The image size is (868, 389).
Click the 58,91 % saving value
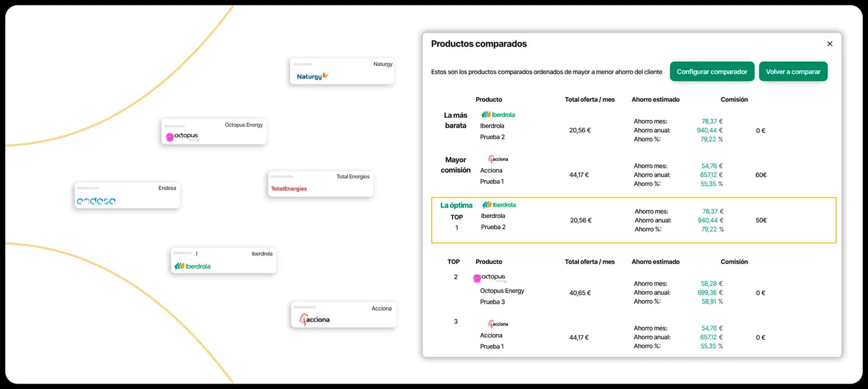(712, 302)
